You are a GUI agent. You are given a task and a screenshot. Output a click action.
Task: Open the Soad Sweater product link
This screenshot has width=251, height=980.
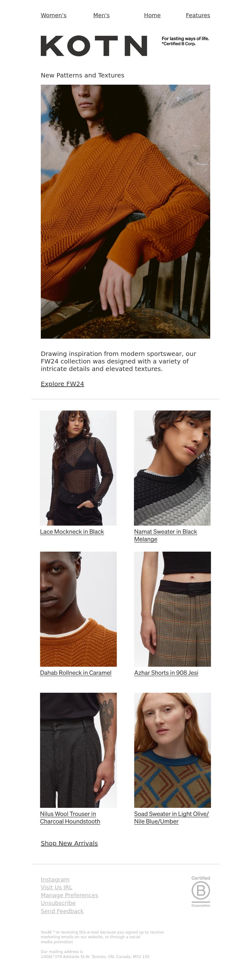(171, 818)
